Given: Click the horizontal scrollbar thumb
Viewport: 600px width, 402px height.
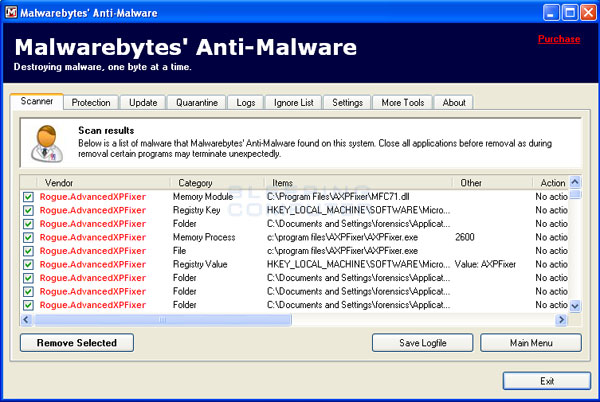Looking at the screenshot, I should pyautogui.click(x=163, y=319).
